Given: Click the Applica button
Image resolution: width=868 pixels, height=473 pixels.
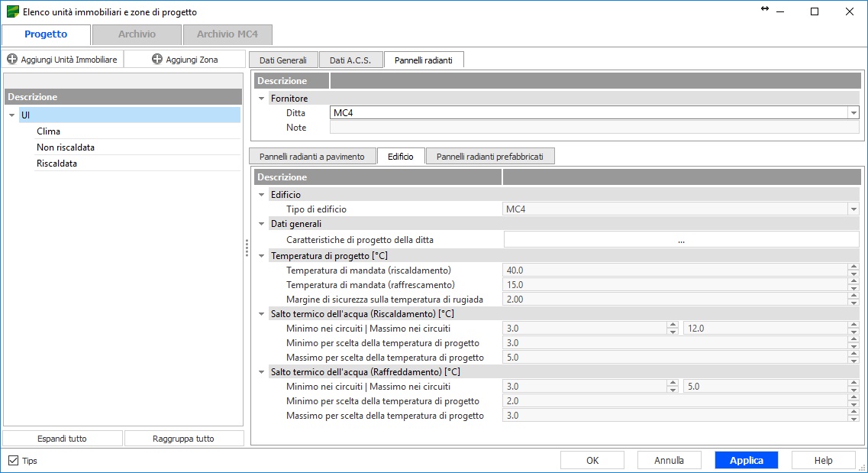Looking at the screenshot, I should click(x=746, y=460).
